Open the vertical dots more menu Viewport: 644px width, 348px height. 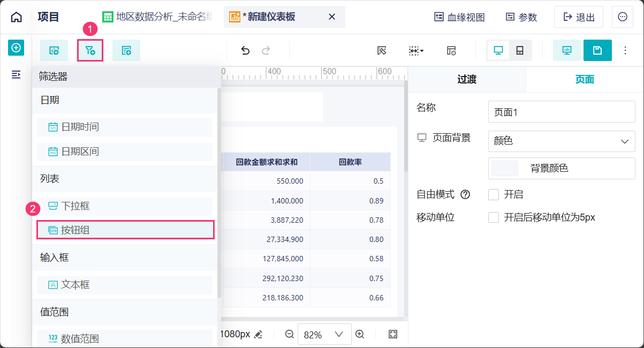pos(625,50)
